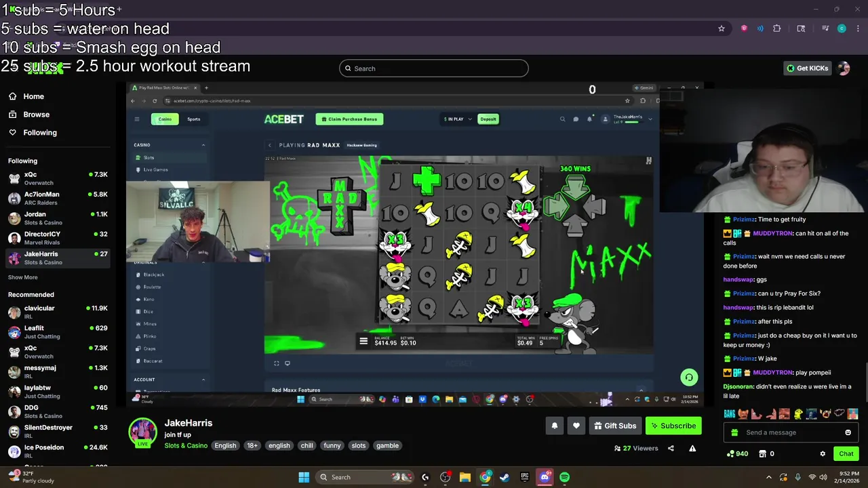Click the gamble tag

click(x=387, y=445)
